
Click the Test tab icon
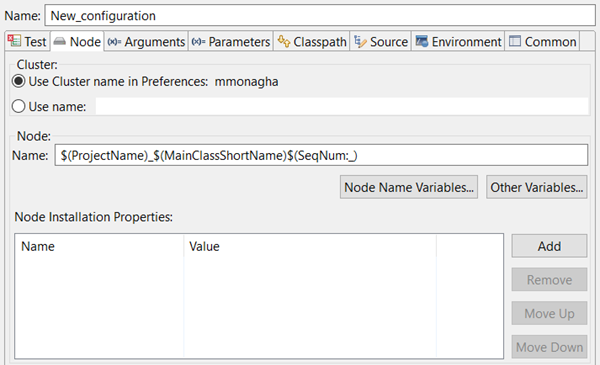point(15,41)
